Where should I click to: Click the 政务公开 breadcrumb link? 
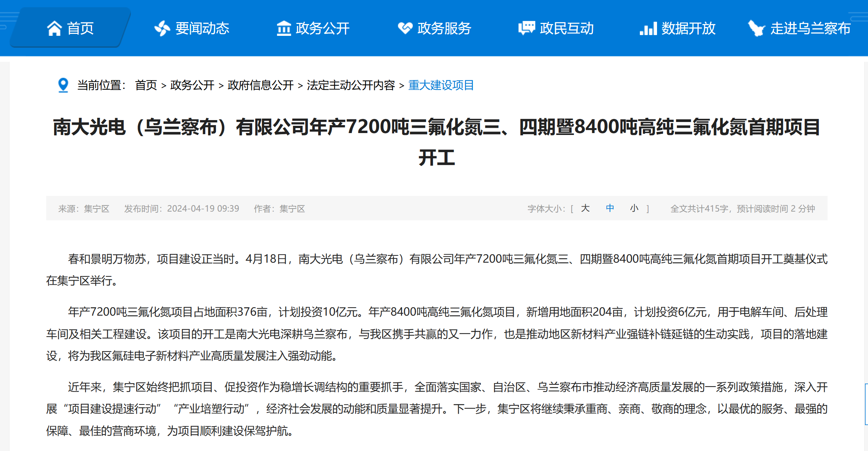192,85
